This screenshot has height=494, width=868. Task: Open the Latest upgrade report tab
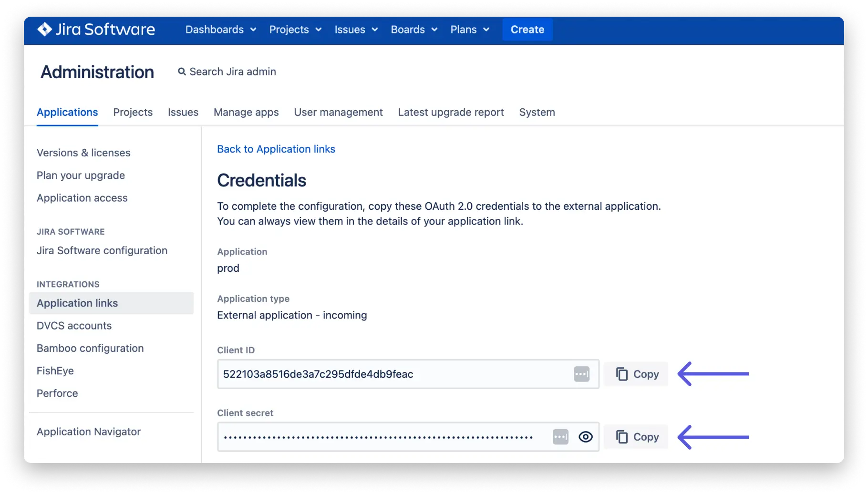(451, 113)
